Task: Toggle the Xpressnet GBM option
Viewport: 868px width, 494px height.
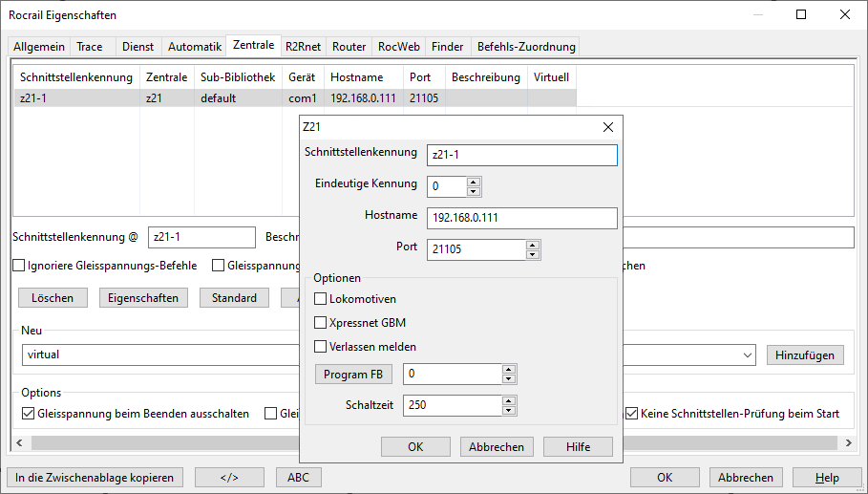Action: pyautogui.click(x=321, y=323)
